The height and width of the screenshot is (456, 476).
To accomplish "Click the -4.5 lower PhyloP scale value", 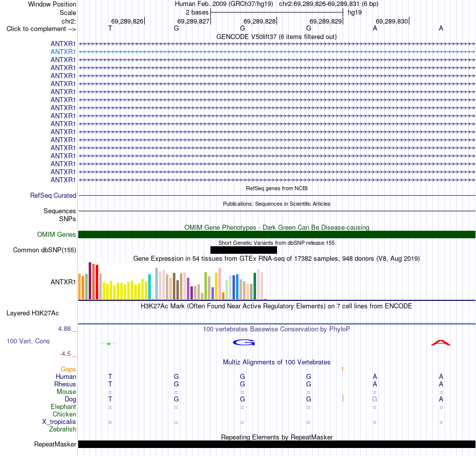I will (65, 354).
